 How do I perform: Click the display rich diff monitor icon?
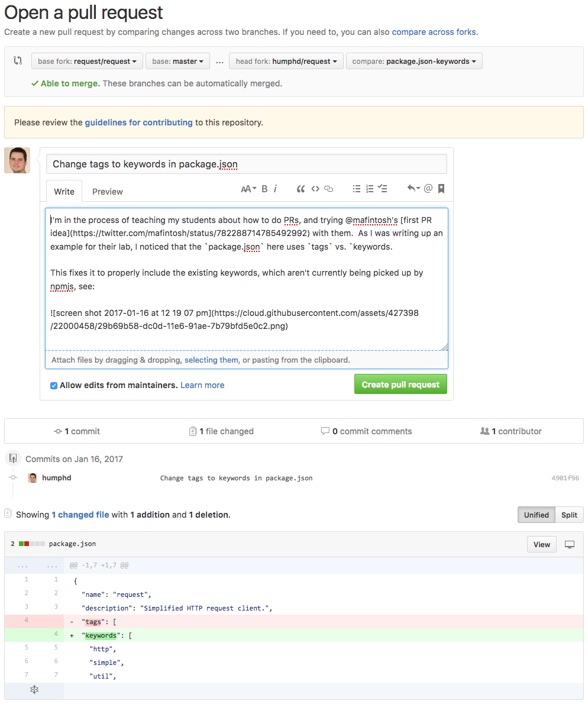click(x=569, y=544)
